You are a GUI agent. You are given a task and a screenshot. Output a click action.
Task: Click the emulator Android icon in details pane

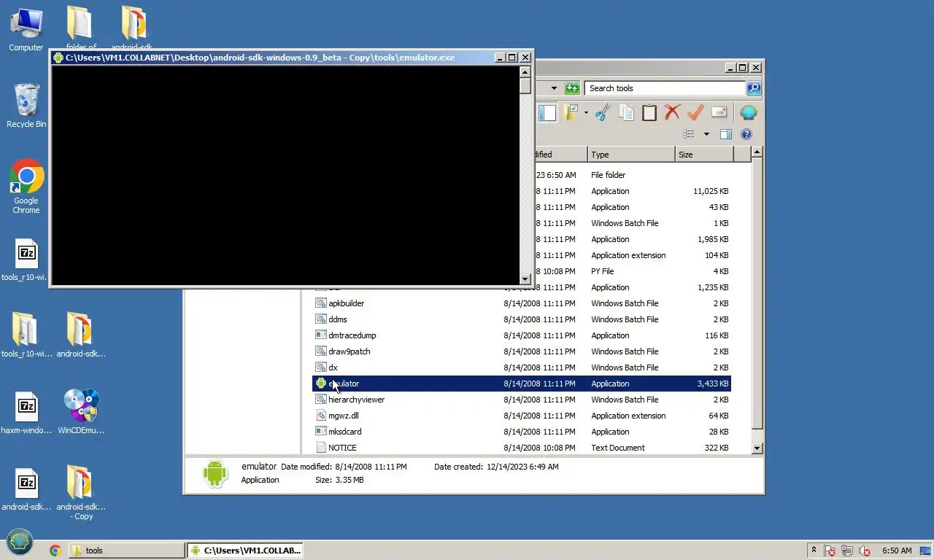215,474
